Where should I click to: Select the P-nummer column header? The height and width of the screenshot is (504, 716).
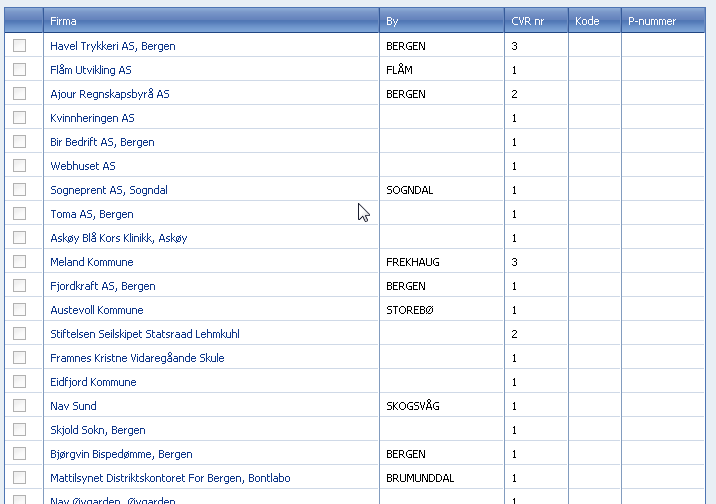pos(663,21)
